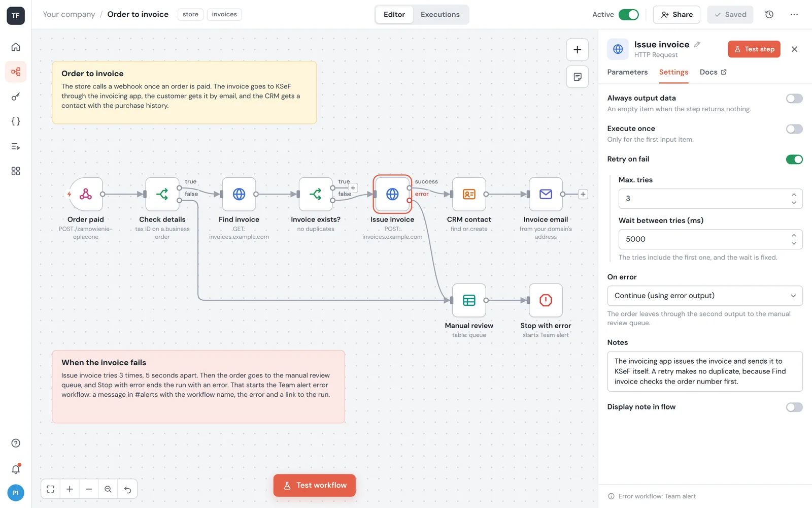The image size is (812, 508).
Task: Open the version history clock icon
Action: coord(769,14)
